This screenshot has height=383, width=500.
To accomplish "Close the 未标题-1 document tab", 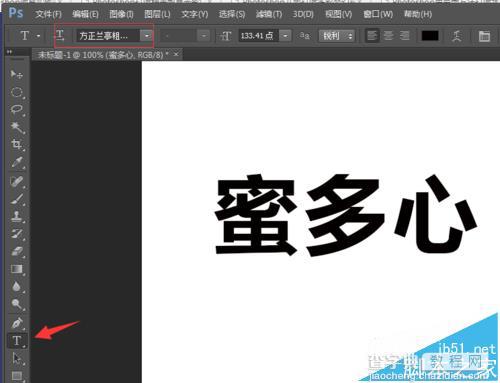I will 176,54.
